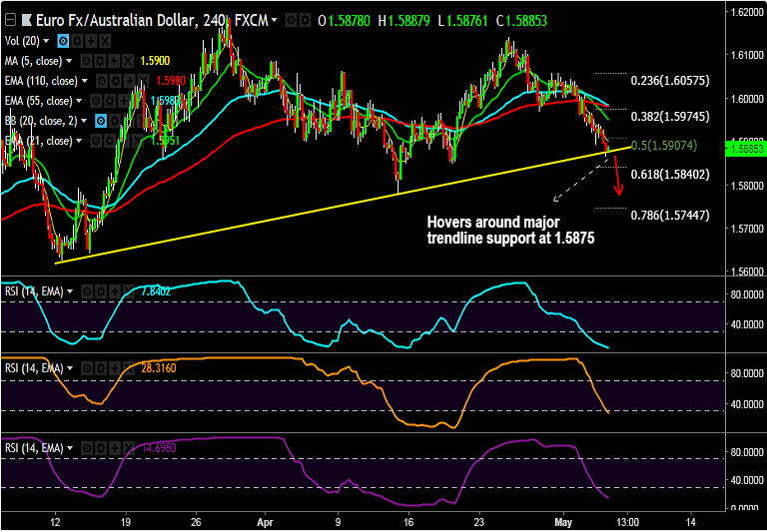Click the Euro Fx/Australian Dollar symbol title
The image size is (767, 532).
(116, 20)
